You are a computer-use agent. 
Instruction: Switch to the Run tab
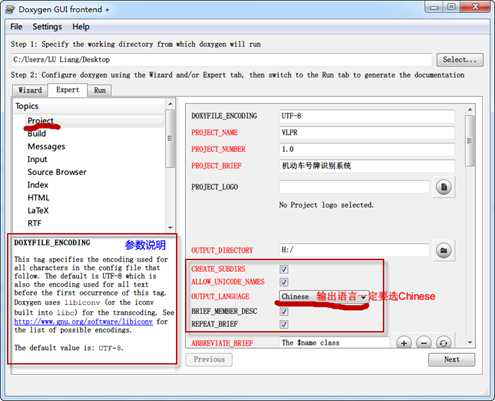pos(100,90)
